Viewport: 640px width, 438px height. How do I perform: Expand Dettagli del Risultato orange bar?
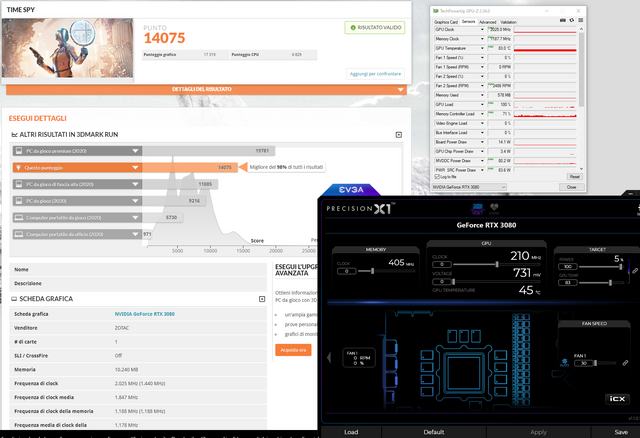coord(206,89)
